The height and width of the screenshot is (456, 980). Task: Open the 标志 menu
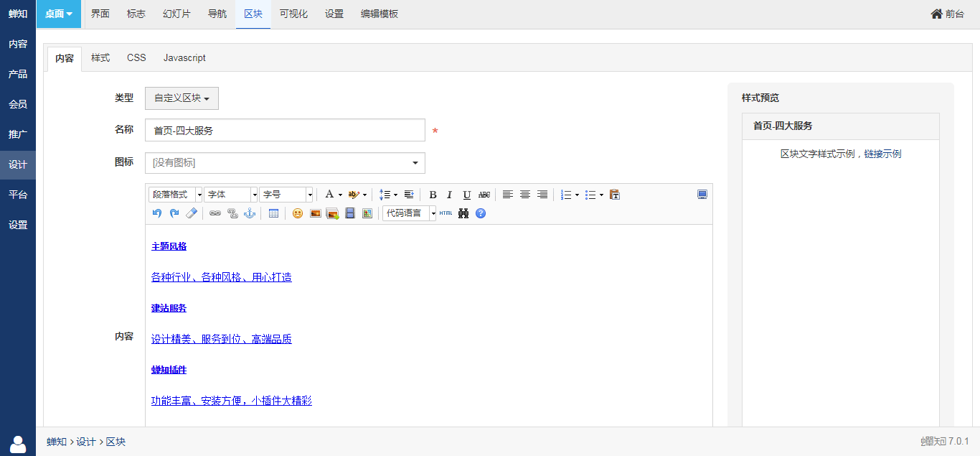136,14
